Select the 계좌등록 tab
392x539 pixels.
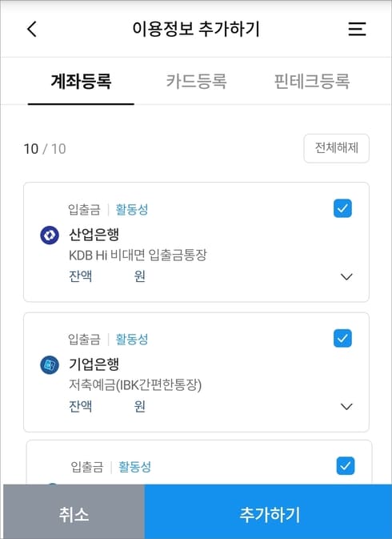(81, 82)
